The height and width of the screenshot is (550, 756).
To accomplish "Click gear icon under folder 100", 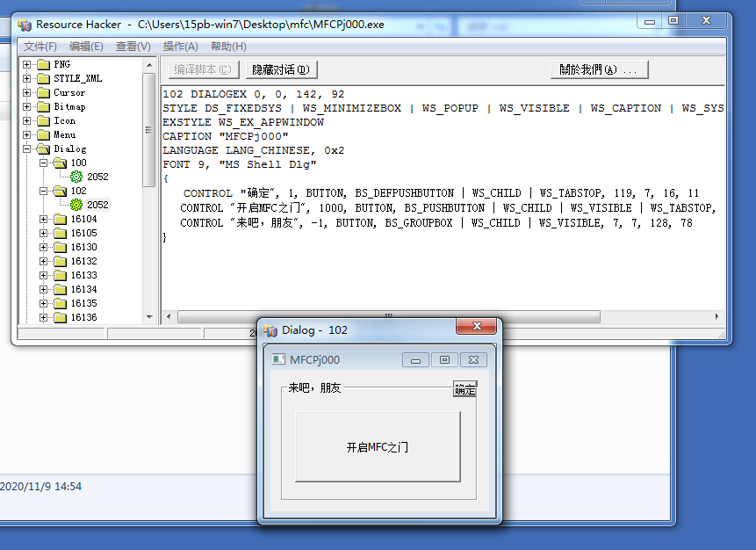I will 76,177.
